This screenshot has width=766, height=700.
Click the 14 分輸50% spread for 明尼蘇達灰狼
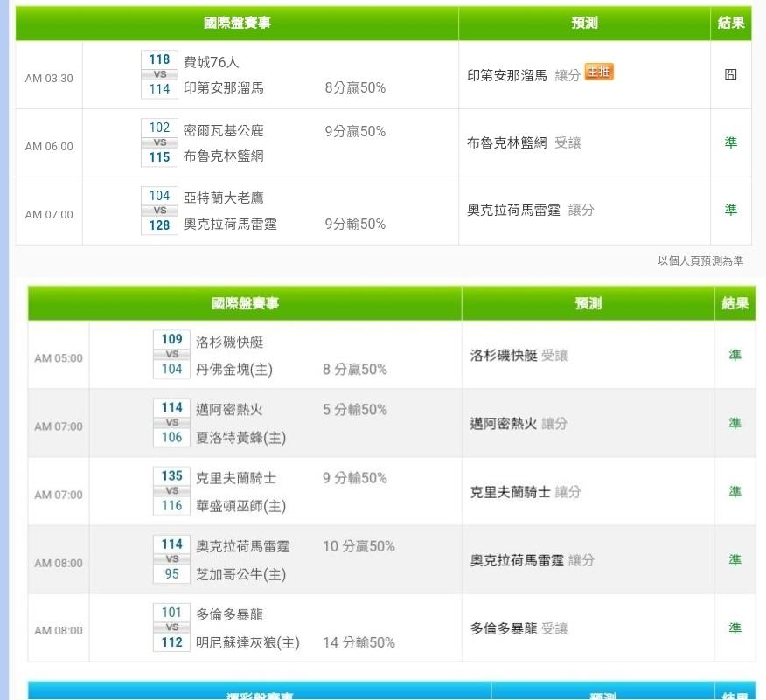point(359,642)
